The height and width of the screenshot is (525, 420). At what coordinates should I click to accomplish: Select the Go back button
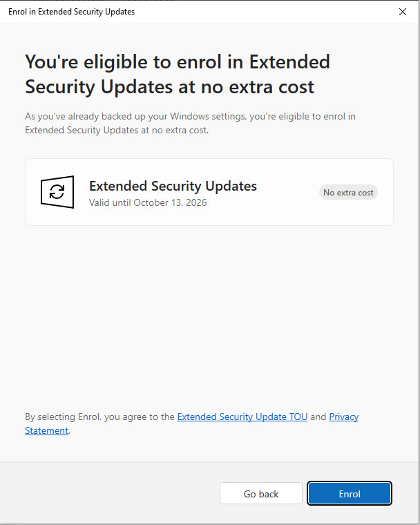[261, 493]
